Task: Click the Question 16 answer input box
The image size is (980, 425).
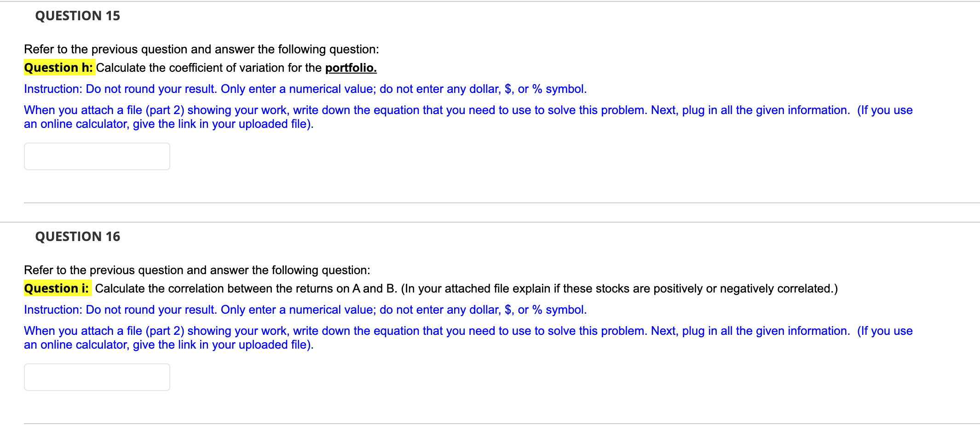Action: [x=97, y=377]
